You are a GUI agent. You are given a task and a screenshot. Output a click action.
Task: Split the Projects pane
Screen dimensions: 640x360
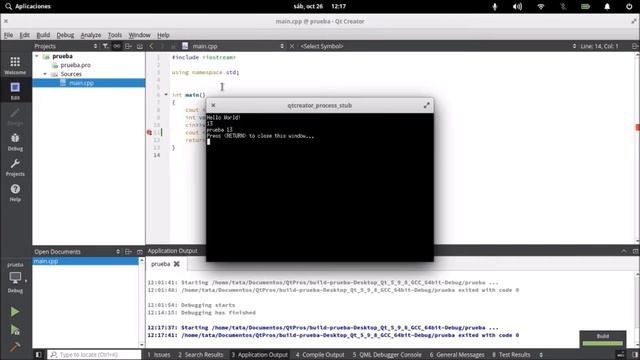click(128, 46)
